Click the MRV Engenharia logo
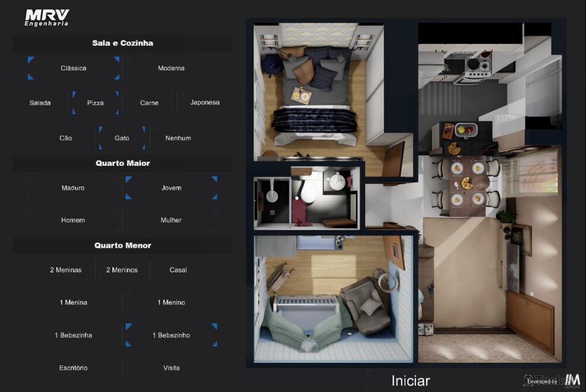 click(x=47, y=17)
